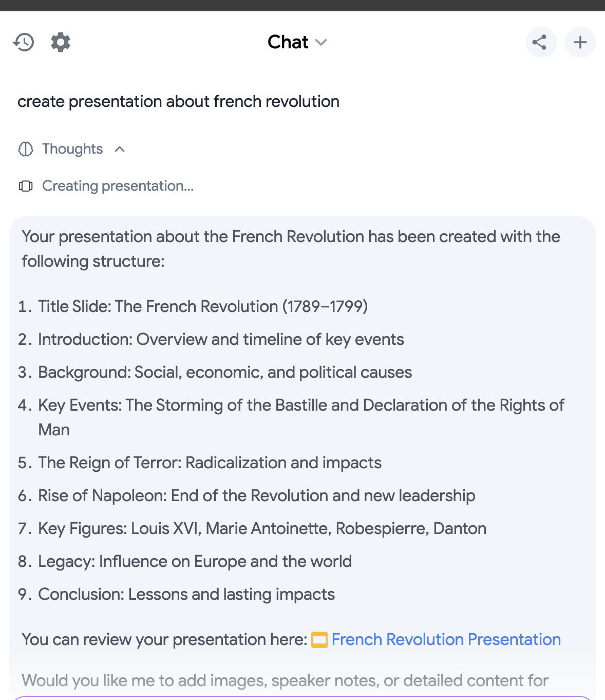Image resolution: width=605 pixels, height=700 pixels.
Task: Start a new chat with plus icon
Action: tap(580, 42)
